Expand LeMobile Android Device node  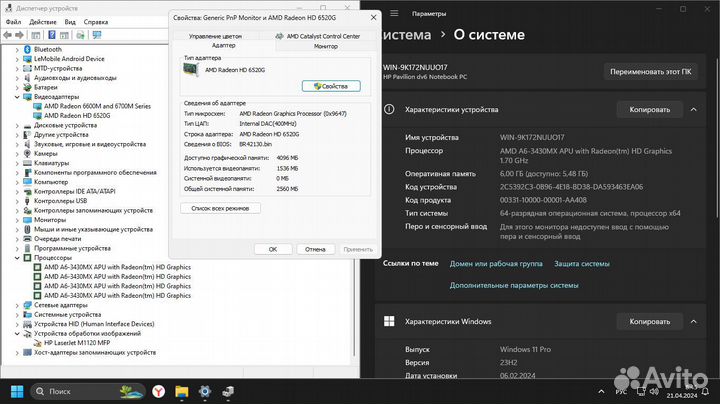click(x=17, y=59)
